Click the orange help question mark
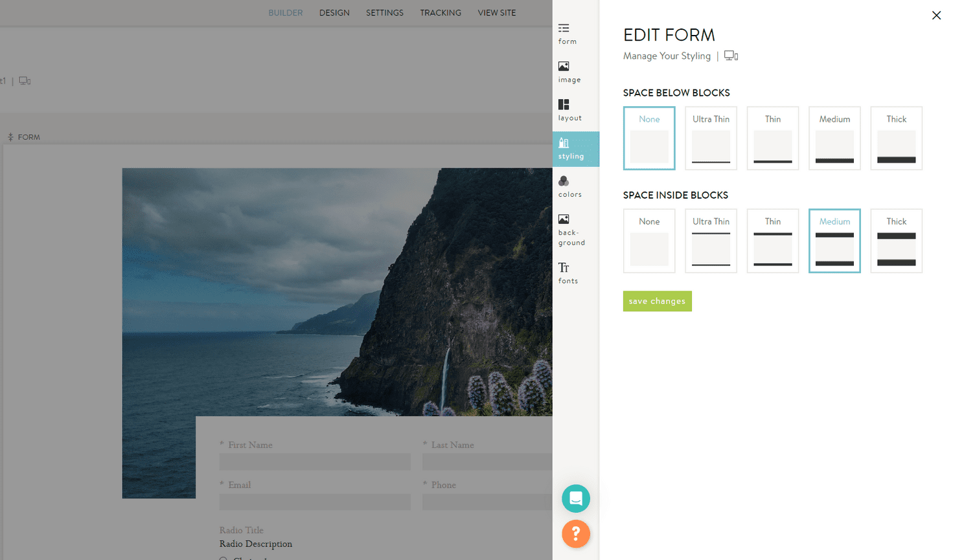This screenshot has width=953, height=560. (x=575, y=534)
